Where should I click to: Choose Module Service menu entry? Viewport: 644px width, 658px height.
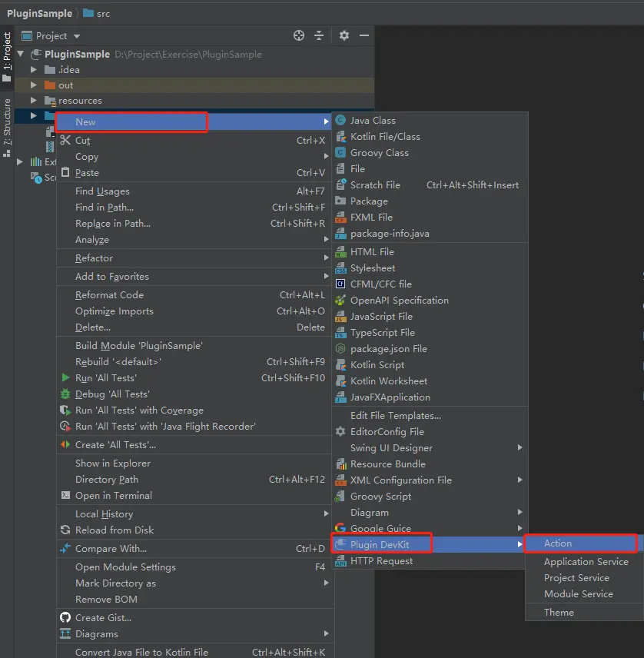584,594
